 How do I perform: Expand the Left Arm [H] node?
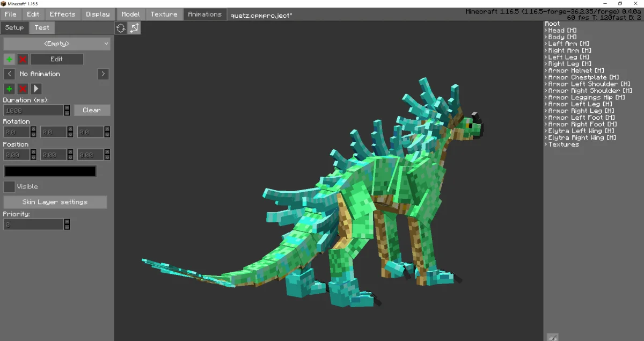(x=546, y=44)
